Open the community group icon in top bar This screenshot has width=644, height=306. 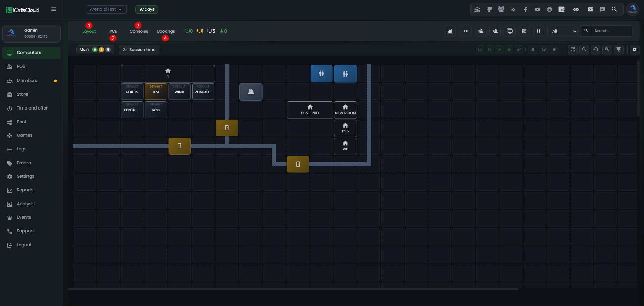point(501,10)
